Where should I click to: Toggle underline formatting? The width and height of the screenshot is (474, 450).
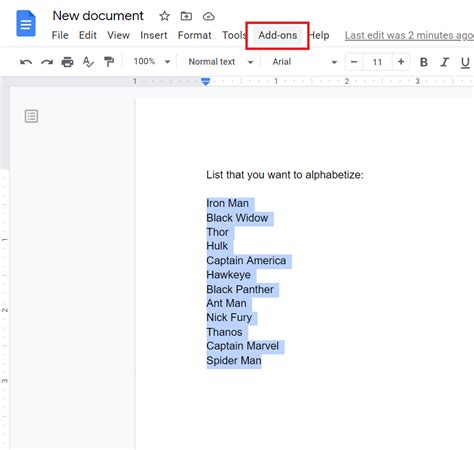pyautogui.click(x=465, y=62)
